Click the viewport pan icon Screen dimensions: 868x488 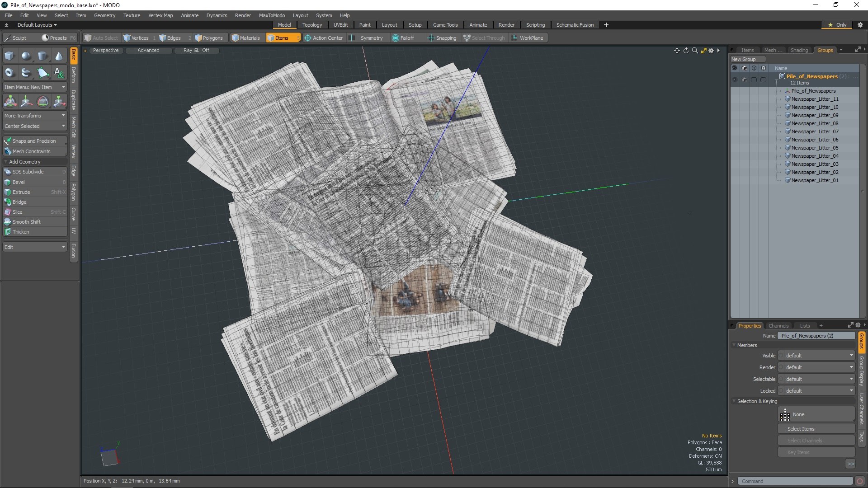(677, 51)
